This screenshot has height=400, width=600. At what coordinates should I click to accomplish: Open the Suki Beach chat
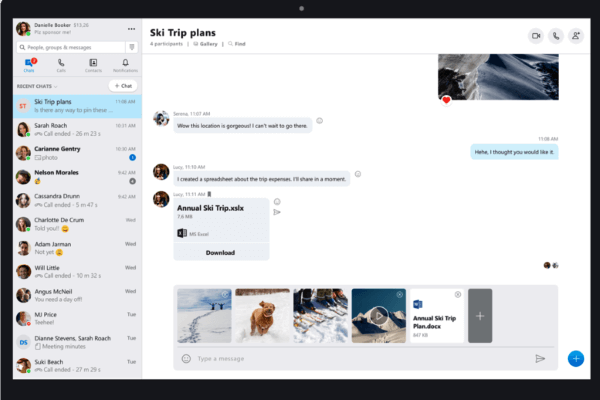78,366
